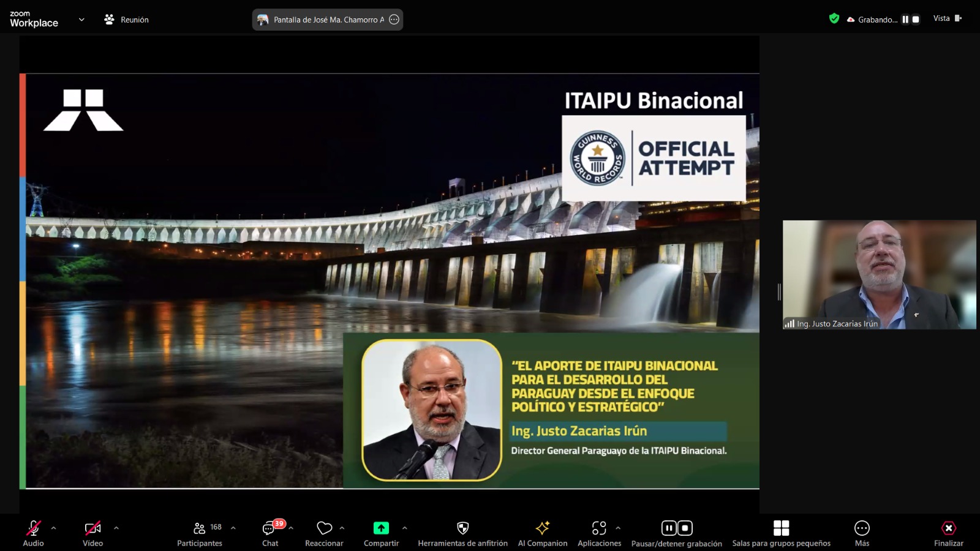Check the green encryption shield icon
Screen dimensions: 980x551
point(834,18)
